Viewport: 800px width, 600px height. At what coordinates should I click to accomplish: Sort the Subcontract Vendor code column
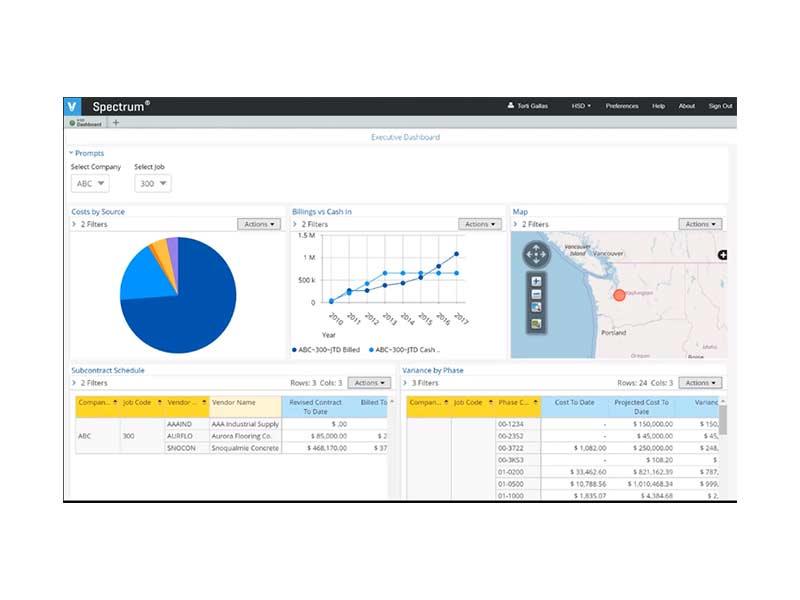[204, 403]
